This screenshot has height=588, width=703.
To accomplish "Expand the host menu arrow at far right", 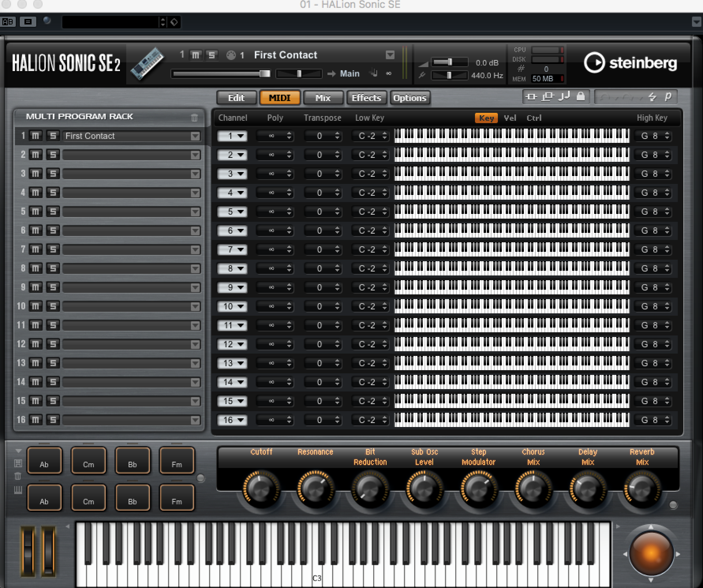I will click(697, 22).
